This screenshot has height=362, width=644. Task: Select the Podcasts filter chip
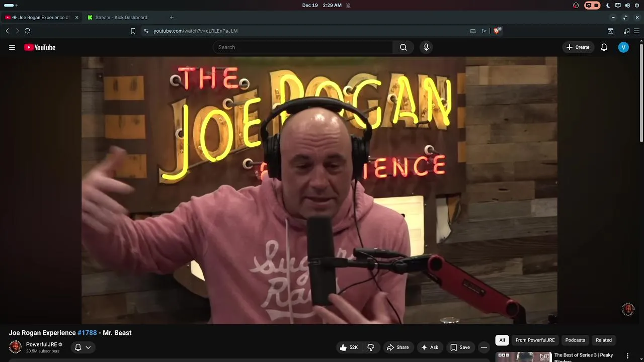tap(575, 340)
